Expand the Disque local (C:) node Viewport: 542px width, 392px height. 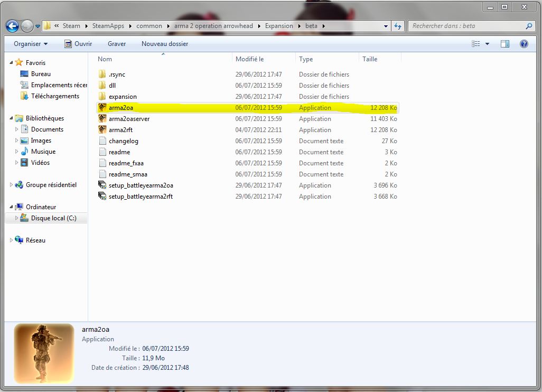pyautogui.click(x=16, y=218)
